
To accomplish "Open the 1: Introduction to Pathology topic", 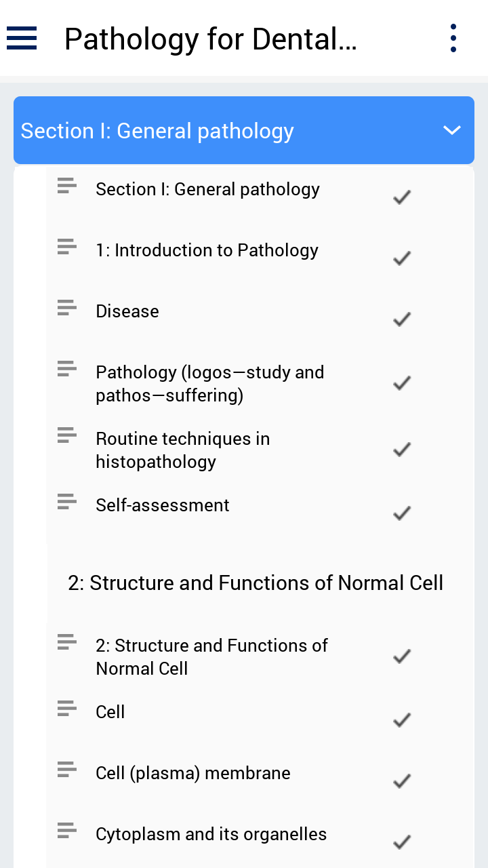I will pyautogui.click(x=207, y=250).
